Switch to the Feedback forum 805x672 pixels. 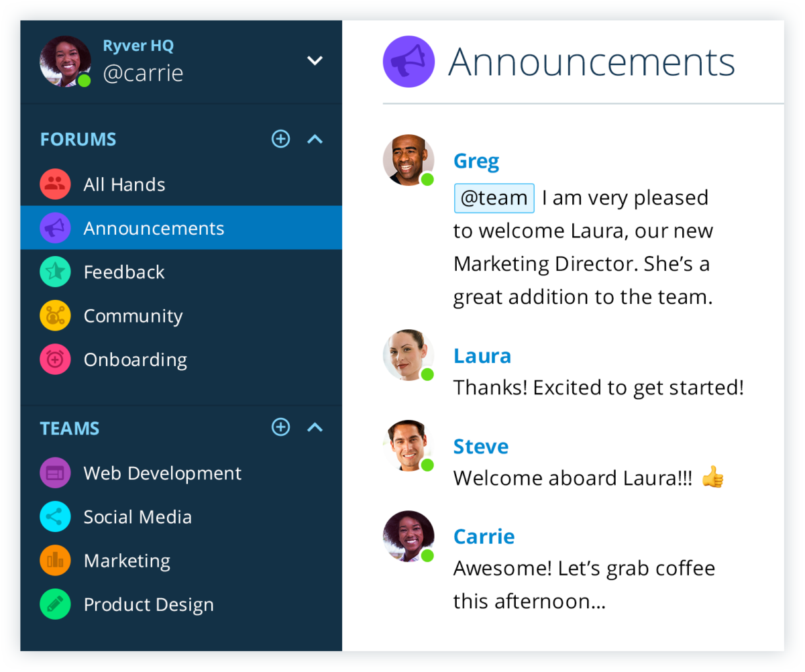coord(123,272)
